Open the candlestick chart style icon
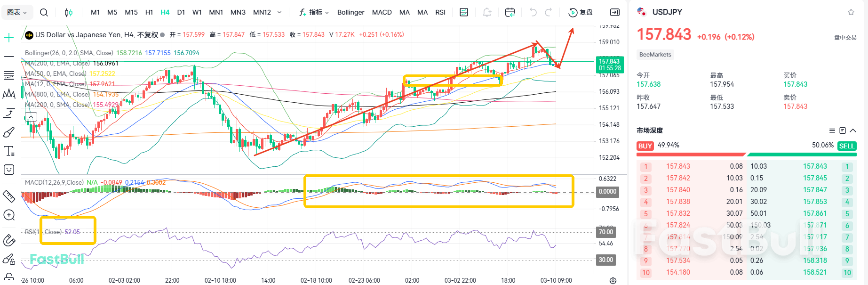Screen dimensions: 868x285 (x=69, y=13)
